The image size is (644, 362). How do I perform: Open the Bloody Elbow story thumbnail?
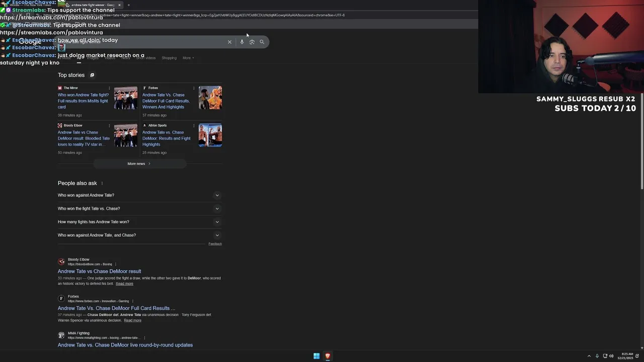pyautogui.click(x=126, y=135)
